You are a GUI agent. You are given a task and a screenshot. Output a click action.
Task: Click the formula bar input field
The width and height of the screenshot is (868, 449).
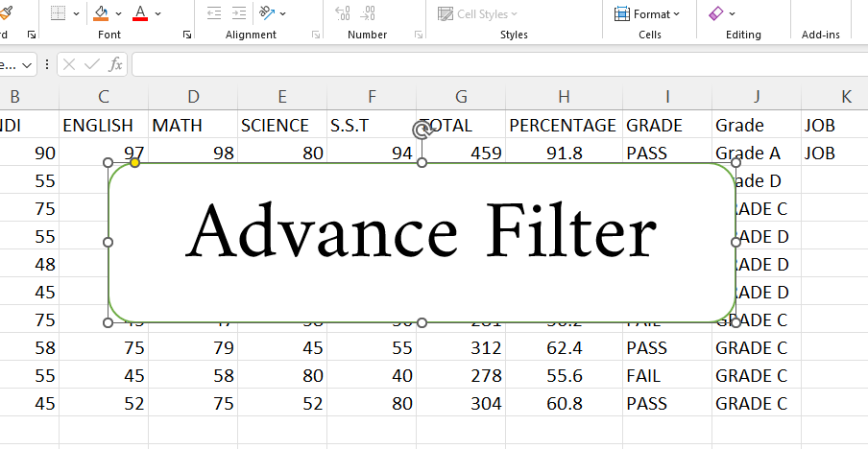pos(480,64)
